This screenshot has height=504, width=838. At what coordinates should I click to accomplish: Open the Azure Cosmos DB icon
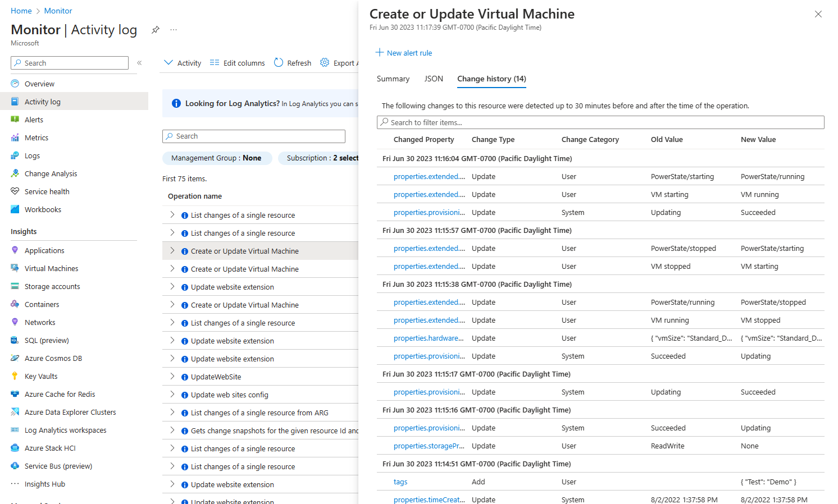coord(15,358)
